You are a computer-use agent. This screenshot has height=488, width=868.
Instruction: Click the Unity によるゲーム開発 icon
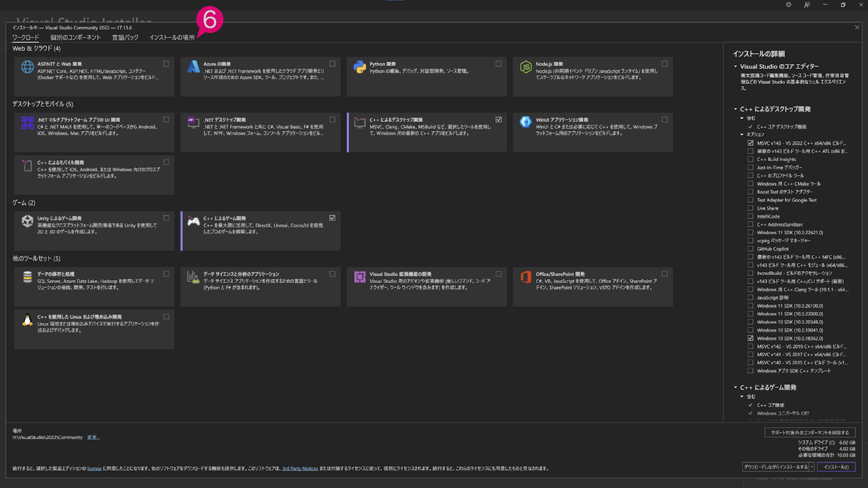pyautogui.click(x=27, y=221)
